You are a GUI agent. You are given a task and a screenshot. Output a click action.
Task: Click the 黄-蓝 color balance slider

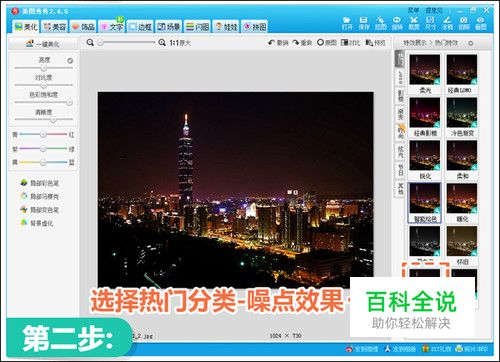coord(43,162)
